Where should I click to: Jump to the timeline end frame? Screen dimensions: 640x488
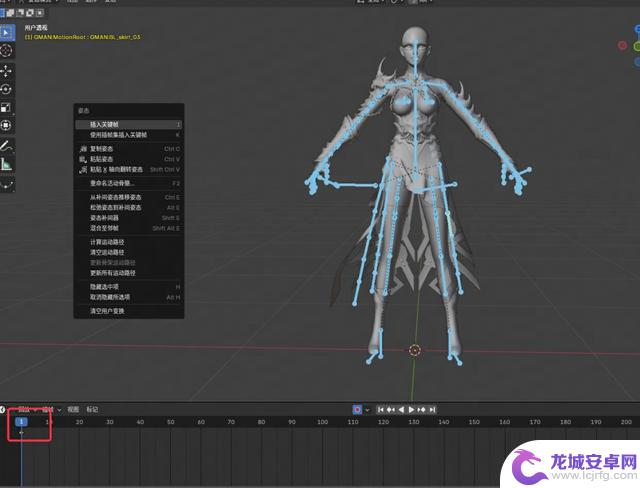click(432, 409)
